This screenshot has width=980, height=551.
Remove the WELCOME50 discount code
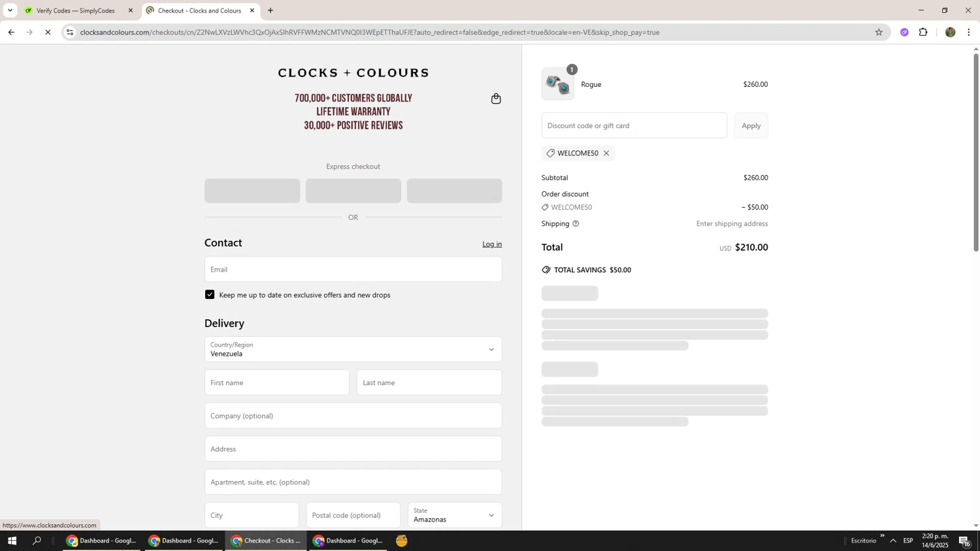pyautogui.click(x=606, y=153)
